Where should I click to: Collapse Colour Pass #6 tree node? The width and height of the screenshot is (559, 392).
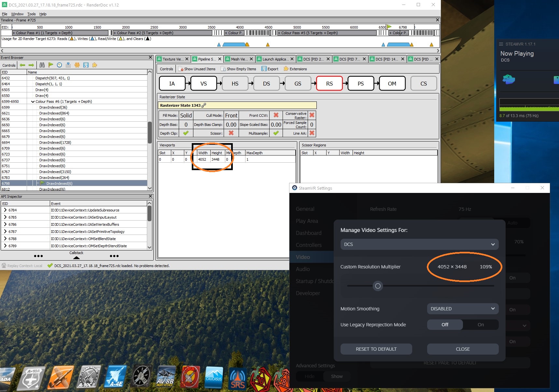[33, 101]
